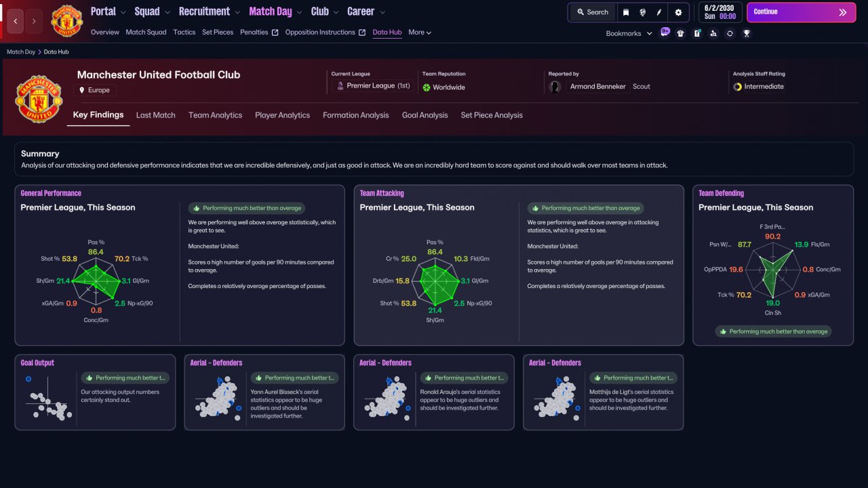Viewport: 868px width, 488px height.
Task: Go to Set Pieces in the submenu
Action: coord(218,32)
